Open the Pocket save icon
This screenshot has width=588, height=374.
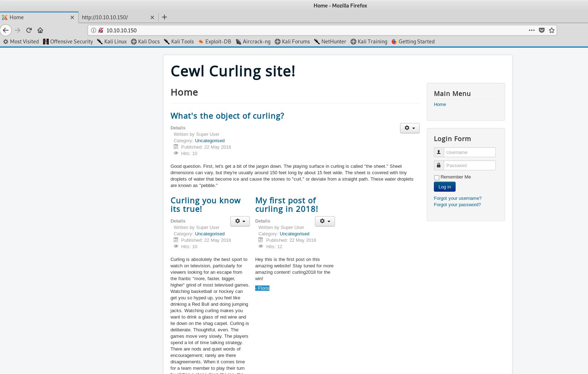tap(542, 30)
